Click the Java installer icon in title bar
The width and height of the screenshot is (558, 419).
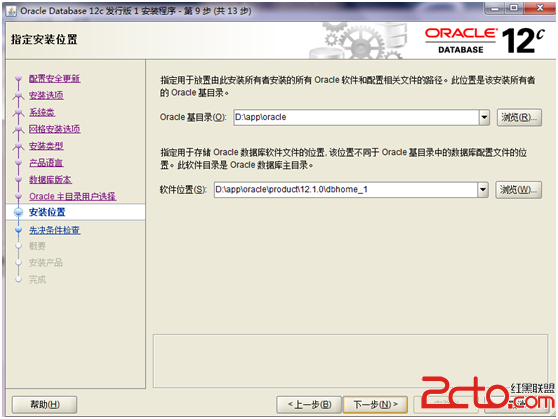click(x=11, y=11)
